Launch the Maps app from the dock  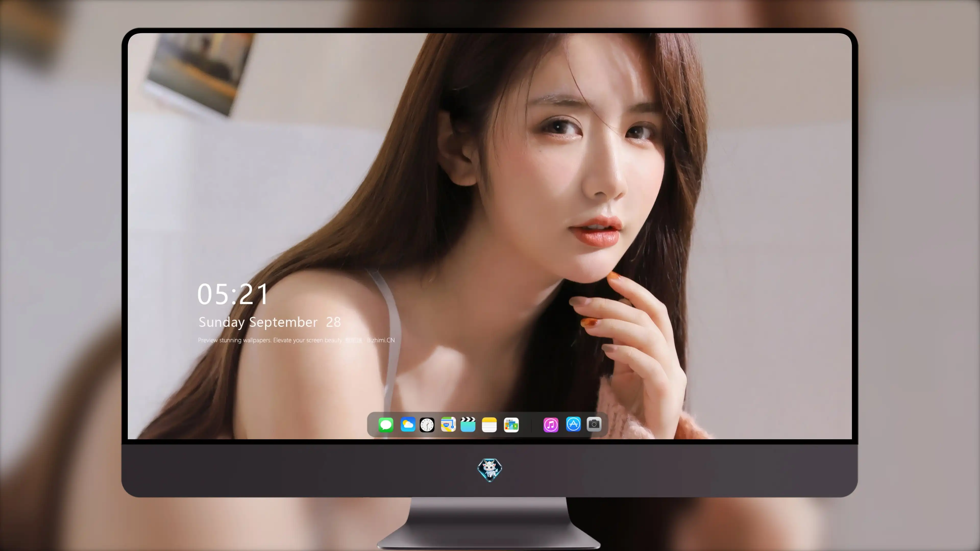coord(448,424)
